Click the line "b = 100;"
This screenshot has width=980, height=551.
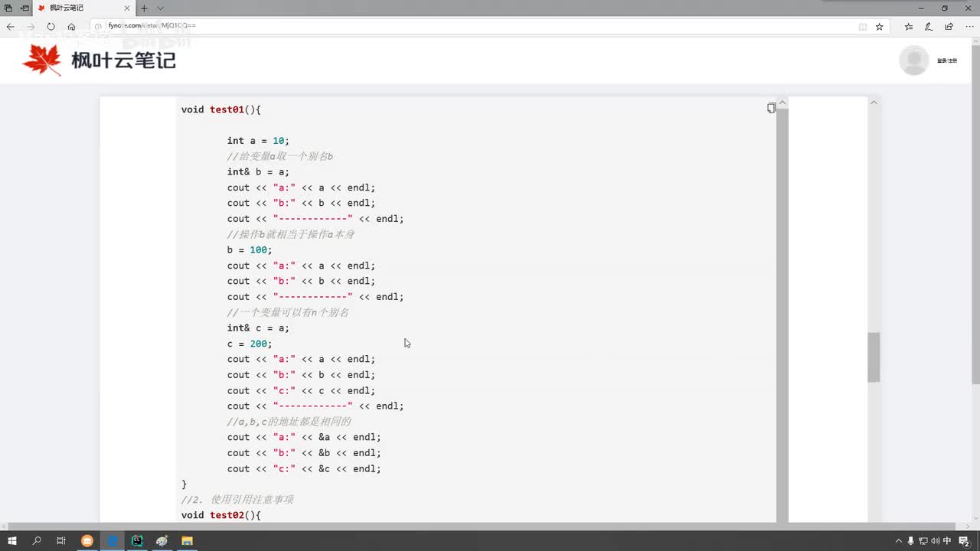pos(250,250)
